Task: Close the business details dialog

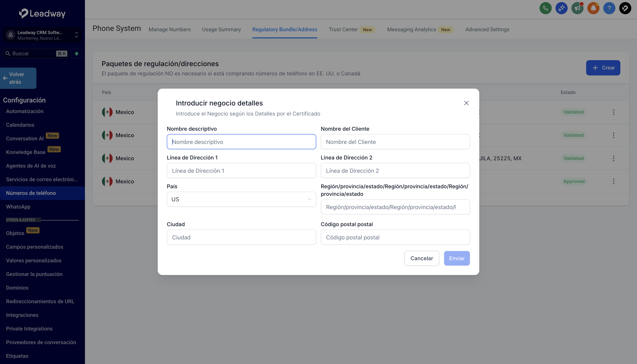Action: point(466,103)
